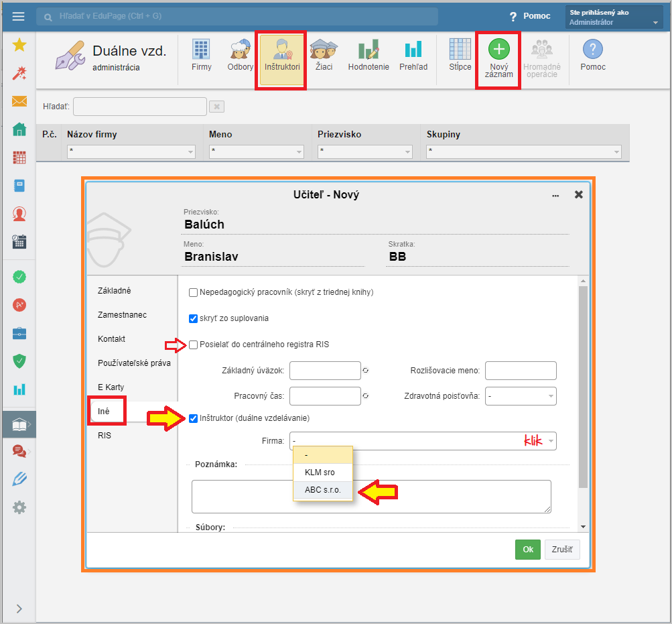Screen dimensions: 672x624
Task: Open the Priezvisko column filter dropdown
Action: [364, 151]
